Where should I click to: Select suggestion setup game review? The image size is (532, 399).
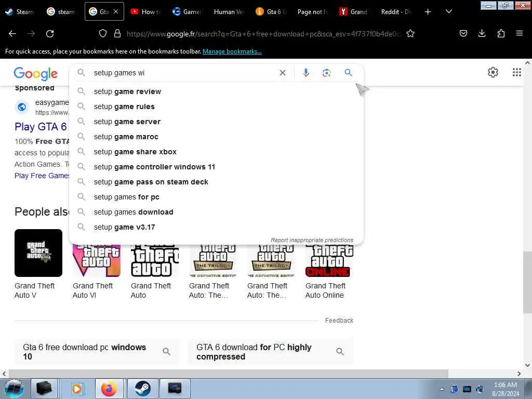point(217,91)
